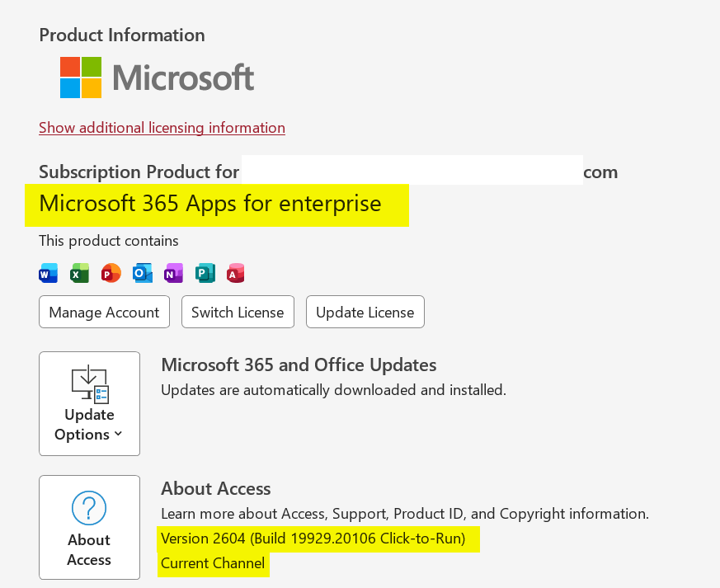Select the Current Channel text
The width and height of the screenshot is (720, 588).
click(x=213, y=563)
